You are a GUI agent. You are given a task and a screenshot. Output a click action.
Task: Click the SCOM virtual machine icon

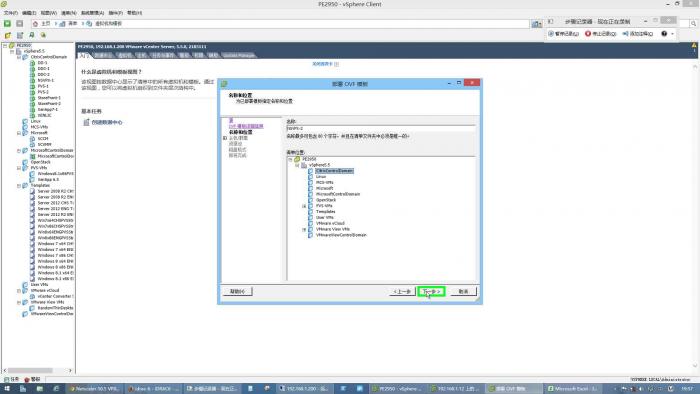32,138
